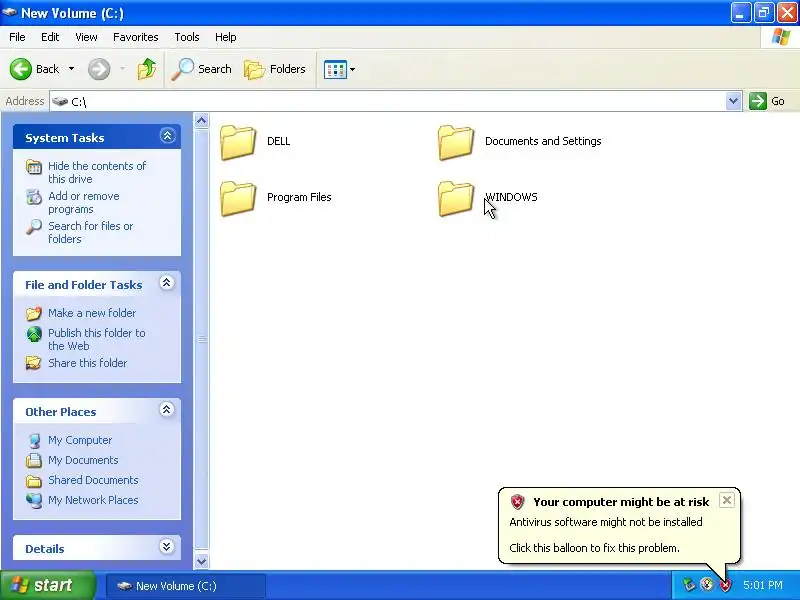800x600 pixels.
Task: Click the magnifier icon beside Search for files
Action: 34,227
